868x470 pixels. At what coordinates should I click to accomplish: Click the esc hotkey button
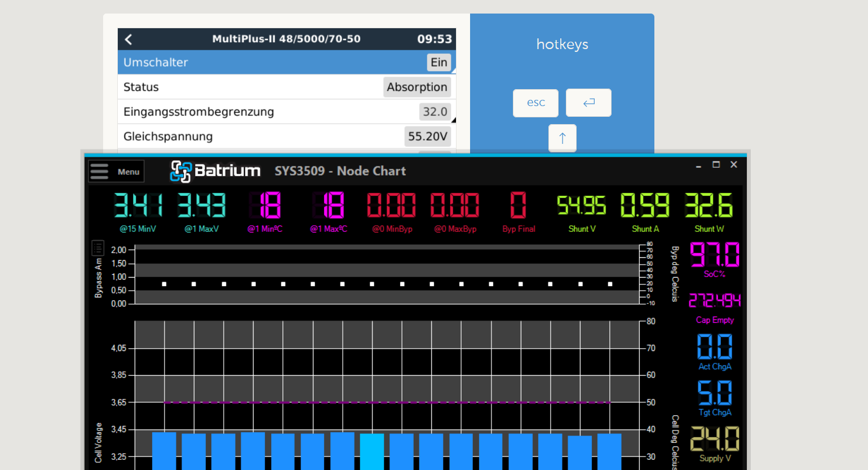pyautogui.click(x=535, y=103)
